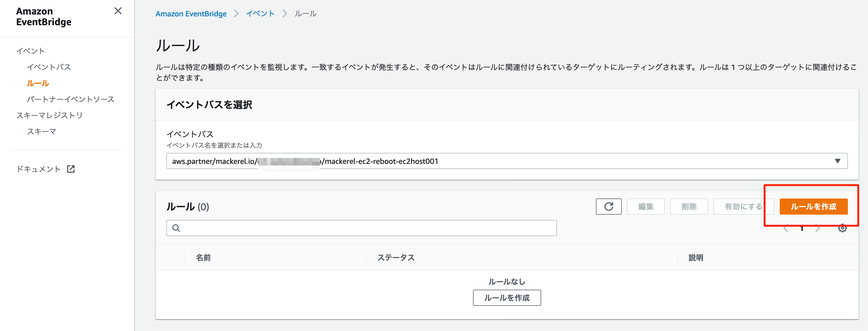Click page number 1 in pagination
The width and height of the screenshot is (868, 331).
click(802, 228)
